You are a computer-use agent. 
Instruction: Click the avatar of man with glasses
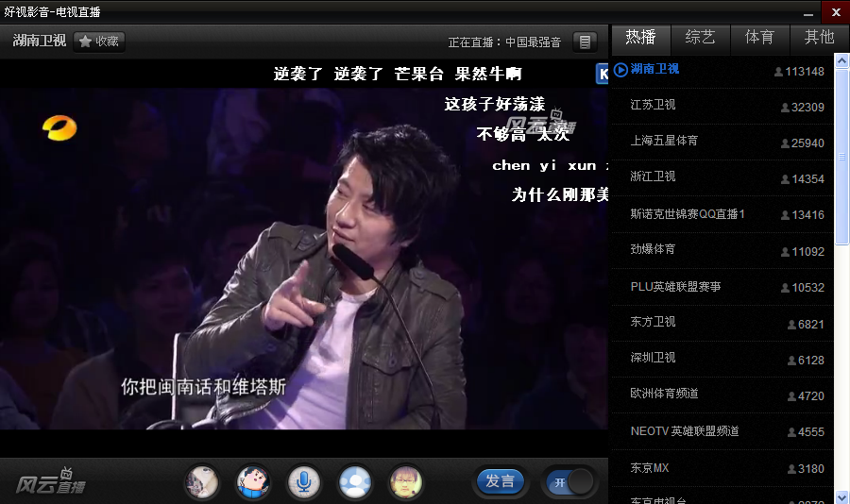click(x=406, y=482)
